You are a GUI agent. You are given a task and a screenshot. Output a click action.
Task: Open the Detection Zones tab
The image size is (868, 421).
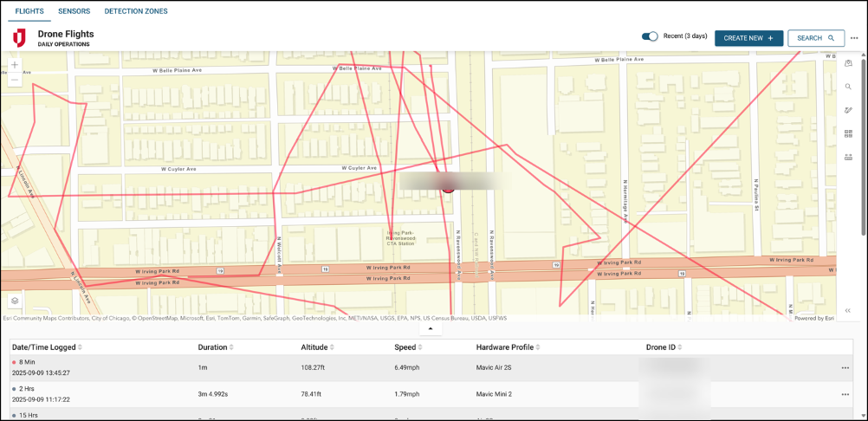(x=136, y=11)
